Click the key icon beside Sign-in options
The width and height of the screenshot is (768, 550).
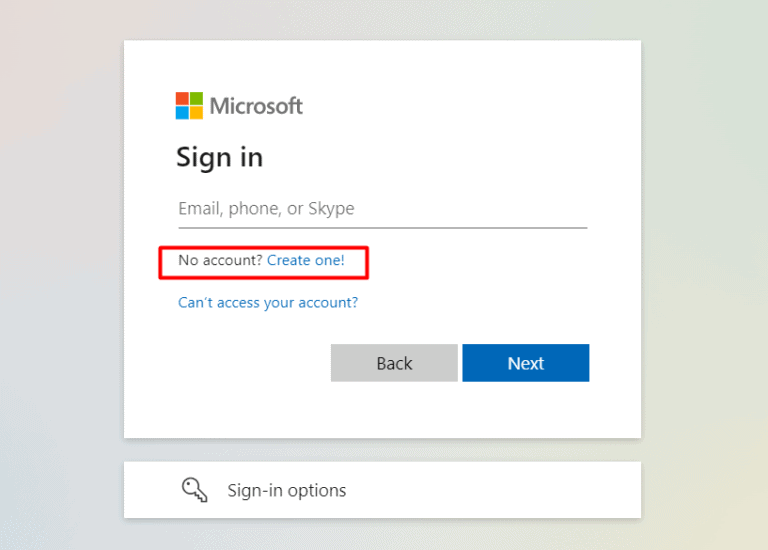(194, 490)
